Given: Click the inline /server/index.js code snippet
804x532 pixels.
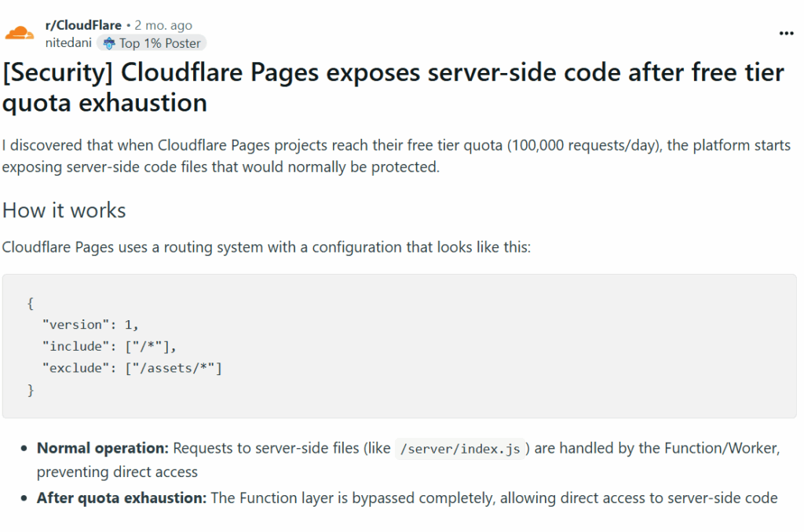Looking at the screenshot, I should tap(460, 448).
